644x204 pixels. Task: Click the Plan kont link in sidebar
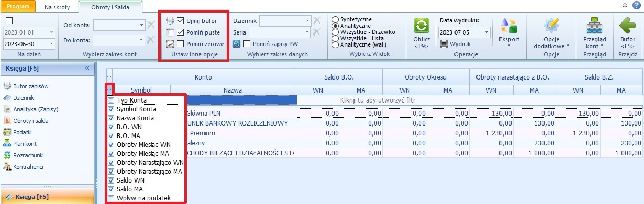tap(25, 143)
